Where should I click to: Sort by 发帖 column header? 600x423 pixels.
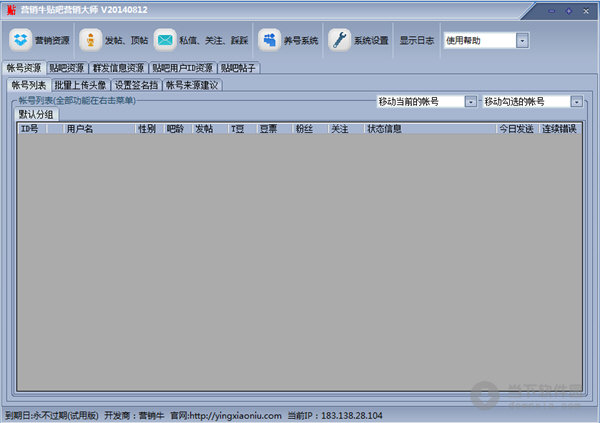click(x=209, y=129)
